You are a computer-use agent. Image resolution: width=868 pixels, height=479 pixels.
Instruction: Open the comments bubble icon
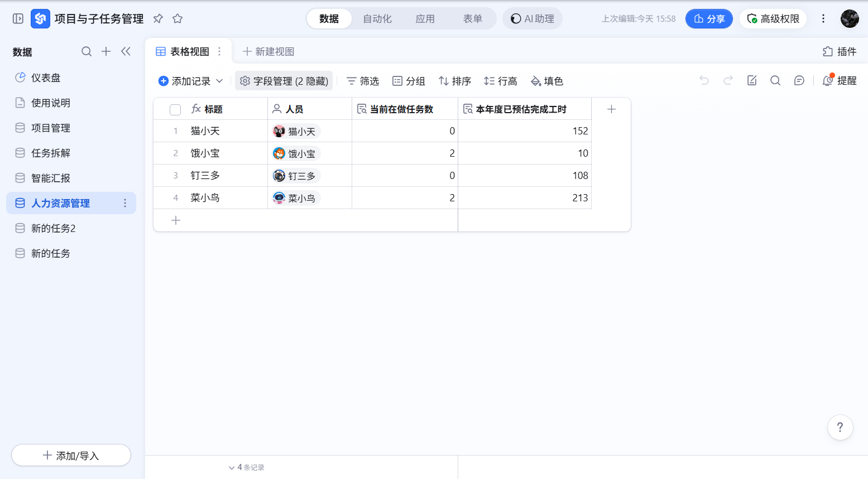click(799, 80)
